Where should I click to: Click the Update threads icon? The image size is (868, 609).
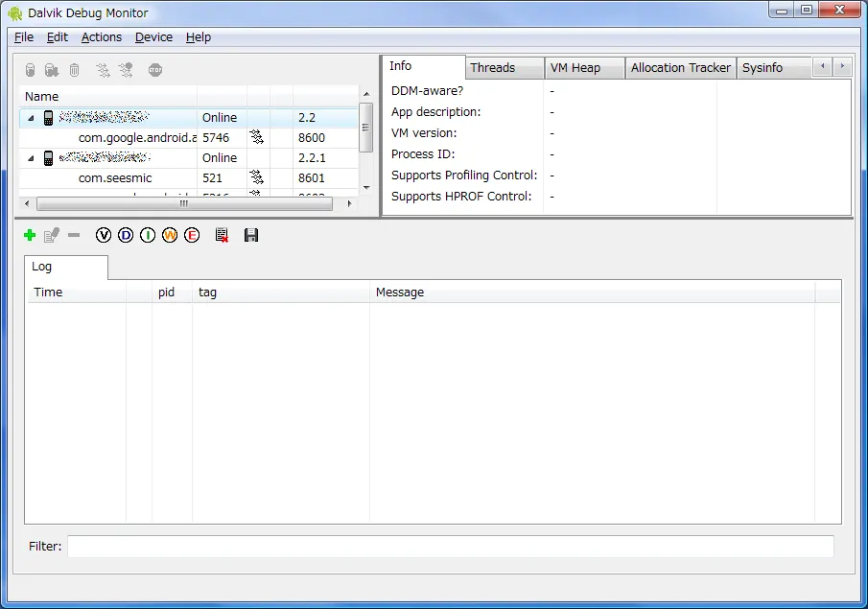[103, 70]
